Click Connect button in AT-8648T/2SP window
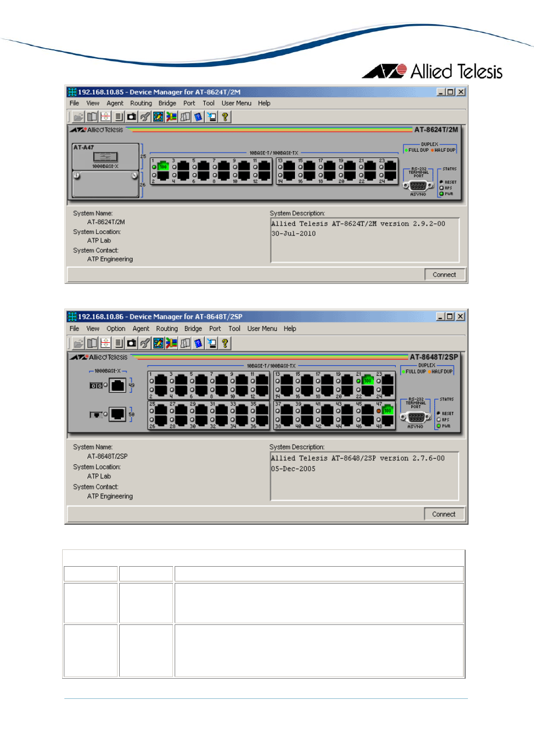This screenshot has width=534, height=756. coord(444,514)
